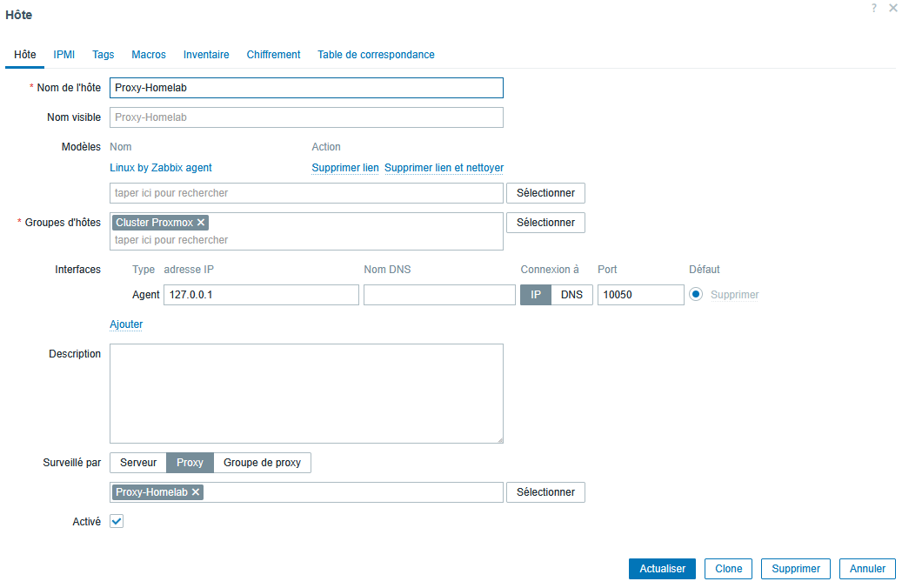Click Supprimer lien et nettoyer link
The width and height of the screenshot is (902, 588).
click(444, 167)
